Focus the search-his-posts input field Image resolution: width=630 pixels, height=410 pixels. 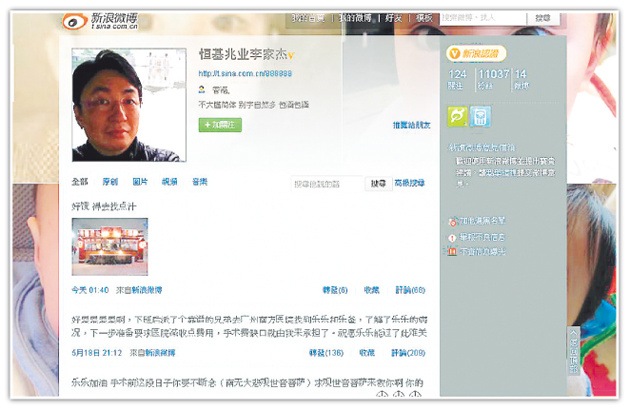point(327,184)
